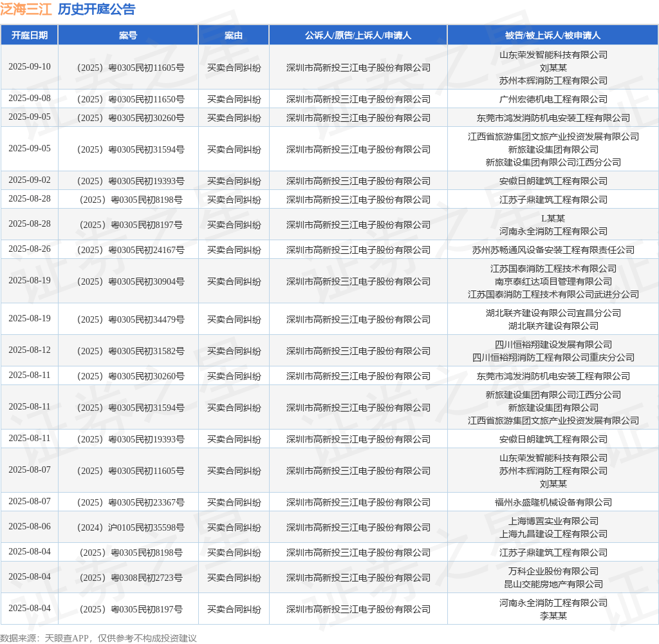Click the 历史开庭公告 heading
Viewport: 659px width, 644px height.
pos(97,9)
